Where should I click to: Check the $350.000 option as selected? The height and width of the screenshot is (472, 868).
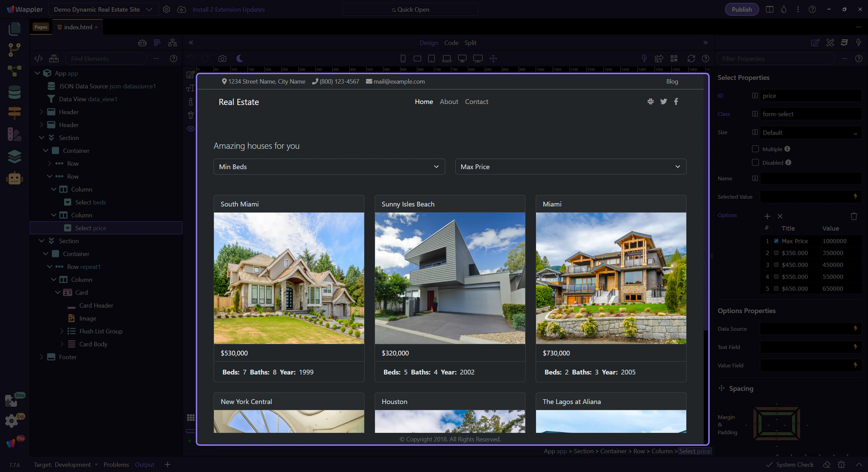pos(776,253)
